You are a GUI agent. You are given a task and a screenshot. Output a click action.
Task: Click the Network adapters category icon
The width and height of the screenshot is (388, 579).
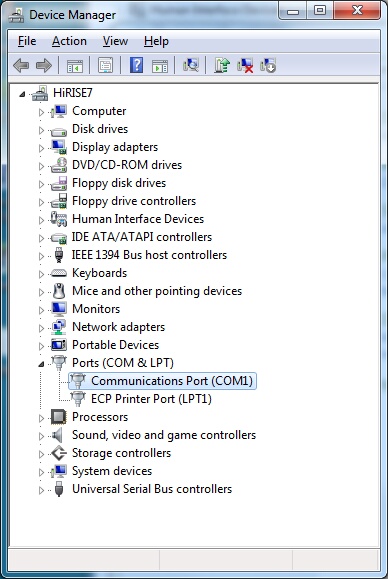pyautogui.click(x=59, y=327)
